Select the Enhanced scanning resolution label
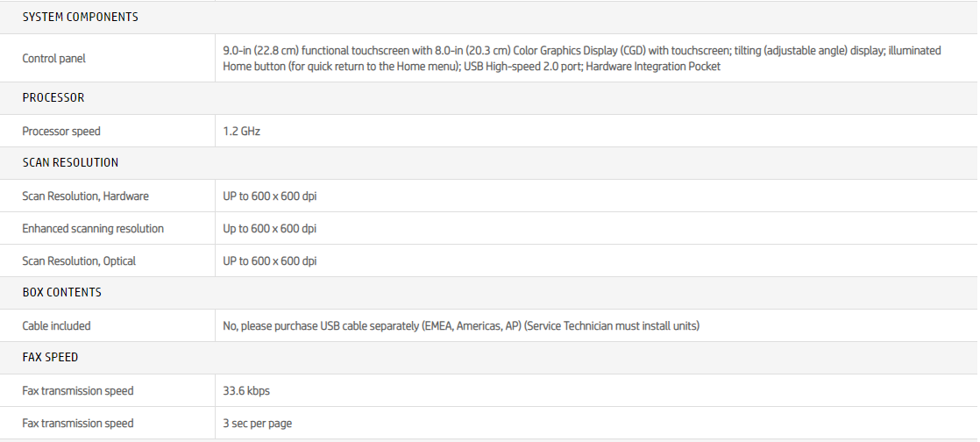Viewport: 980px width, 442px height. click(93, 228)
